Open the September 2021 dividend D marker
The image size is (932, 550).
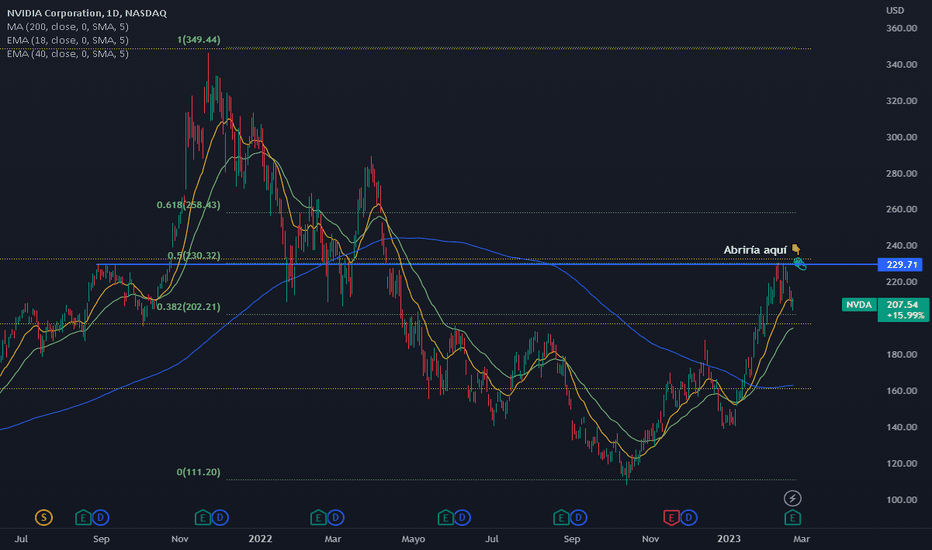[100, 518]
